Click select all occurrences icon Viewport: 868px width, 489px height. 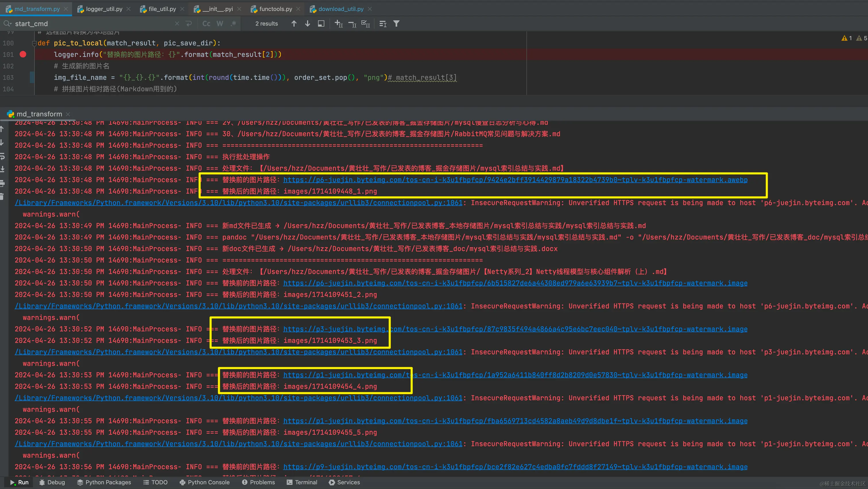tap(365, 24)
